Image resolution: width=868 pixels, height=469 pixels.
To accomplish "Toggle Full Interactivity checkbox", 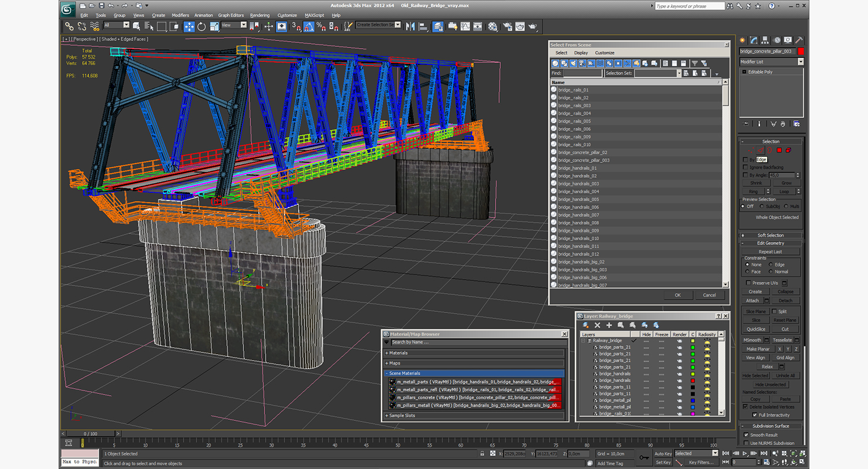I will click(x=754, y=414).
